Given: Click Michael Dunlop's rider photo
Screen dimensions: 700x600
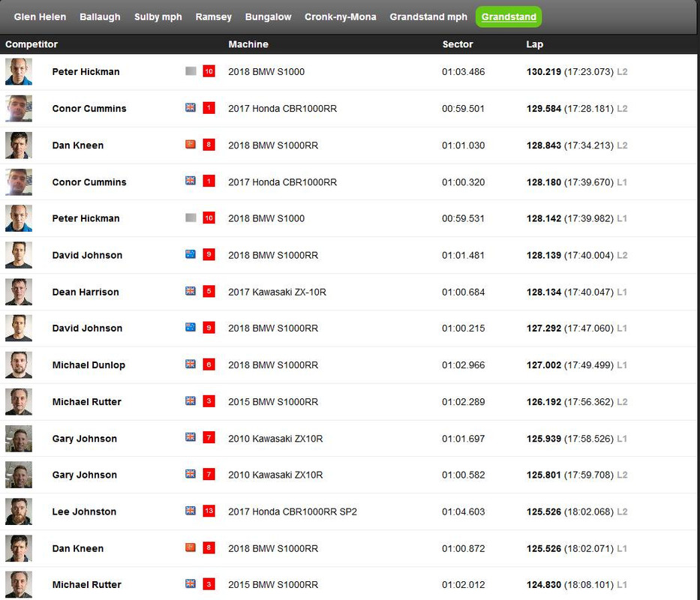Looking at the screenshot, I should [19, 364].
